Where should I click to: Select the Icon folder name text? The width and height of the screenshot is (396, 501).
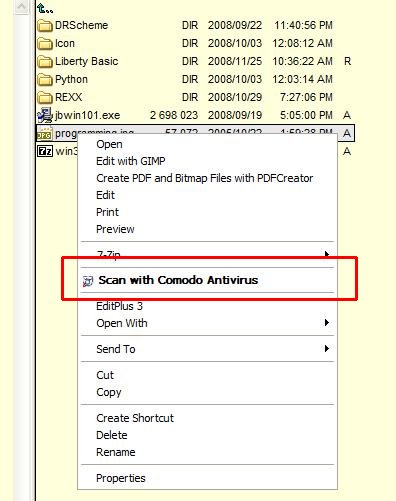(65, 43)
